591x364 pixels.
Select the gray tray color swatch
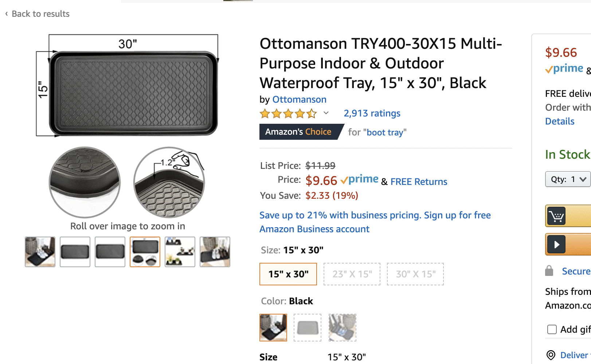pyautogui.click(x=308, y=328)
